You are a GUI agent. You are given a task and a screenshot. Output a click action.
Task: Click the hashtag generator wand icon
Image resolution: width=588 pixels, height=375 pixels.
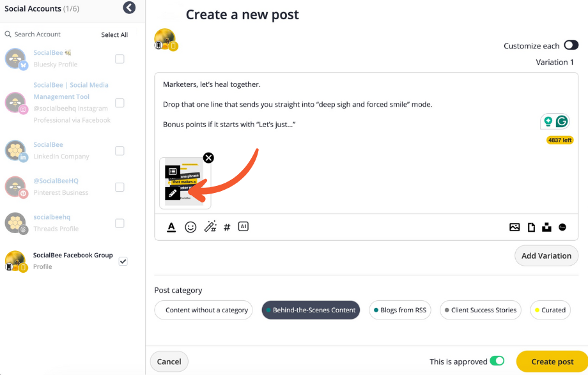[x=210, y=227]
